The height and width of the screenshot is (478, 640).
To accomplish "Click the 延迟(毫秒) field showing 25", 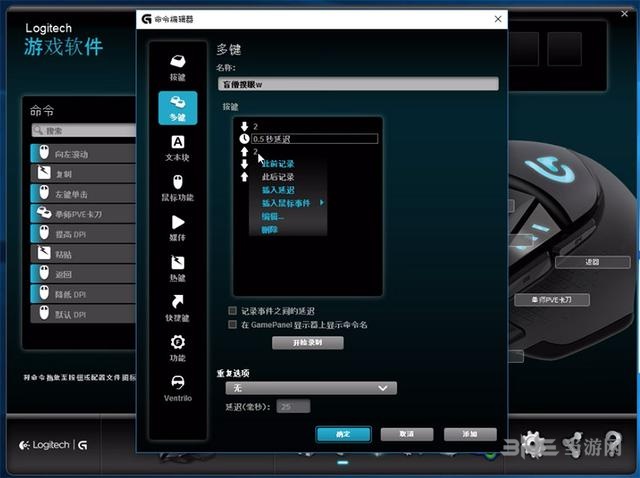I will coord(293,406).
